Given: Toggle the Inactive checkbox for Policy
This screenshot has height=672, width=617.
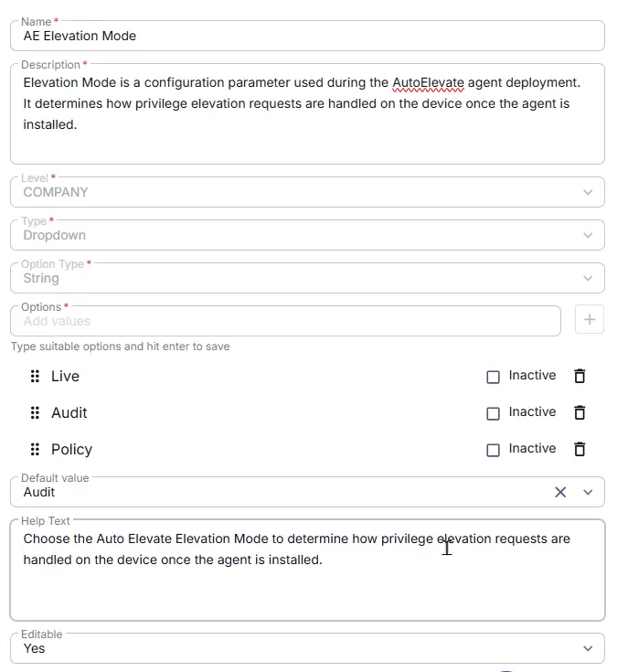Looking at the screenshot, I should tap(493, 450).
